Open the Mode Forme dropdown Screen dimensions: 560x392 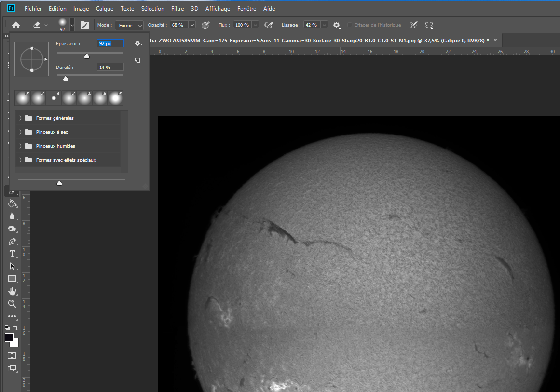(129, 25)
